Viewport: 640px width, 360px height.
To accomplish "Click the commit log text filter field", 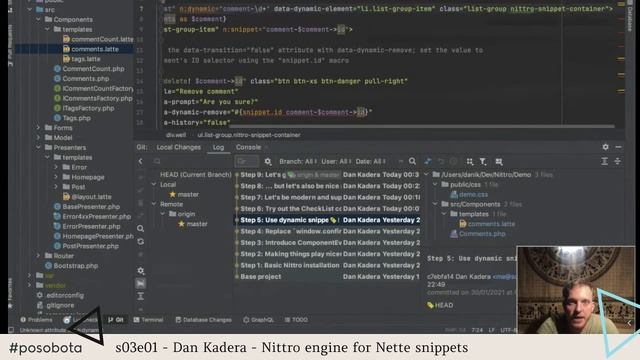I will (247, 162).
